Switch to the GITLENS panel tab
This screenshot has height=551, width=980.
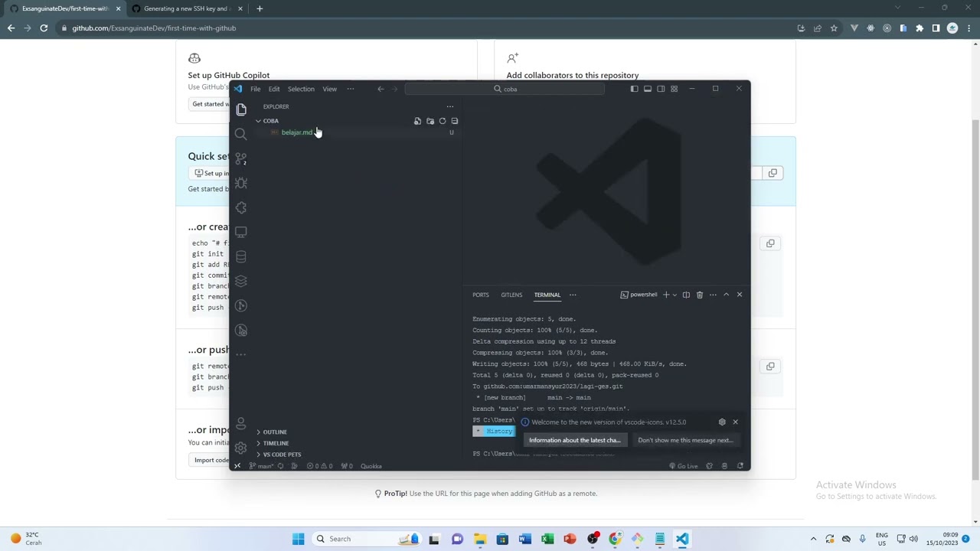(511, 295)
